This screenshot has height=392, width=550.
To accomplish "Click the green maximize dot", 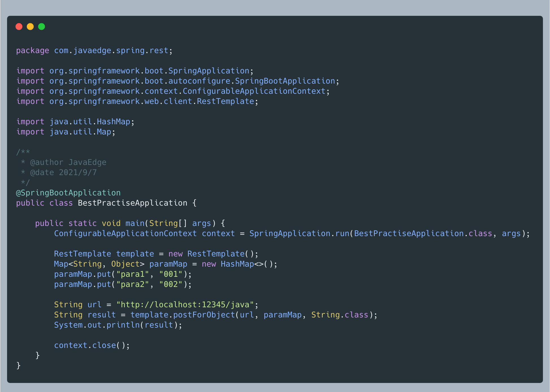I will [42, 27].
